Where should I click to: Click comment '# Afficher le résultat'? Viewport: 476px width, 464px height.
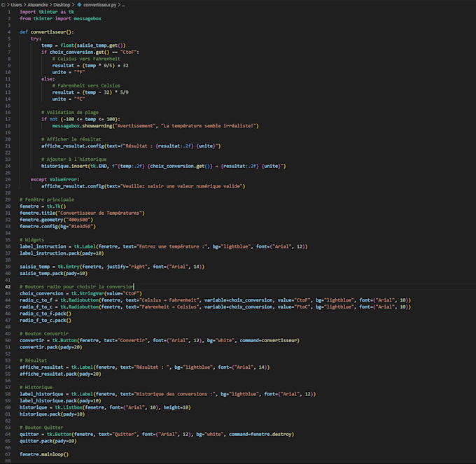(x=71, y=139)
